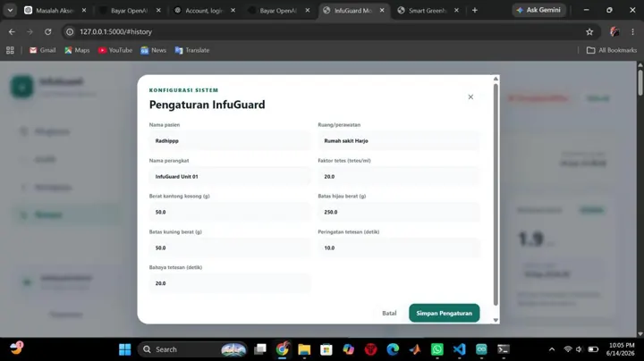Close the InfuGuard browser tab
The width and height of the screenshot is (644, 361).
pos(382,11)
